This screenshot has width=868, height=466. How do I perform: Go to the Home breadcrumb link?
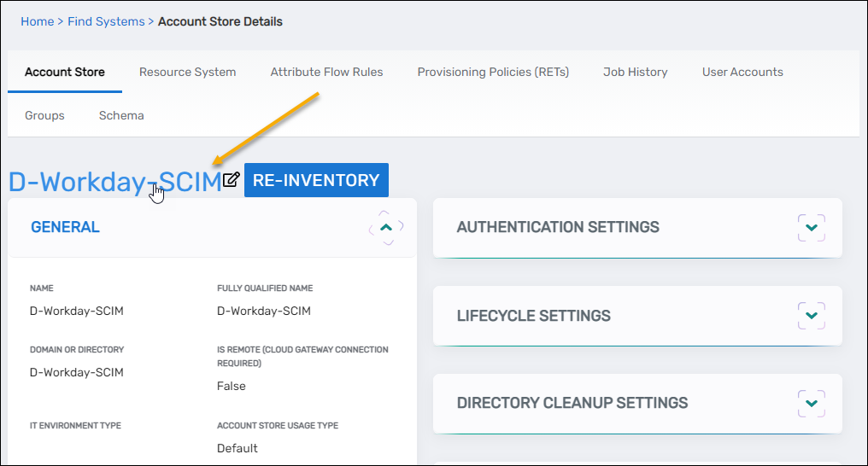pos(37,21)
